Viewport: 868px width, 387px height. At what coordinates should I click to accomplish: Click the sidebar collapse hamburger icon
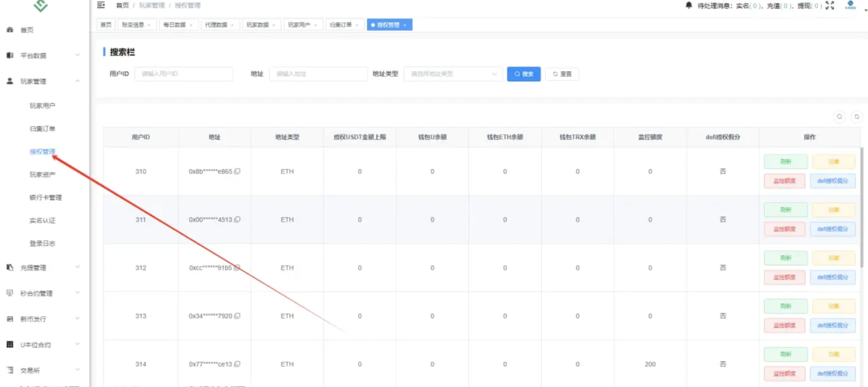pos(100,5)
